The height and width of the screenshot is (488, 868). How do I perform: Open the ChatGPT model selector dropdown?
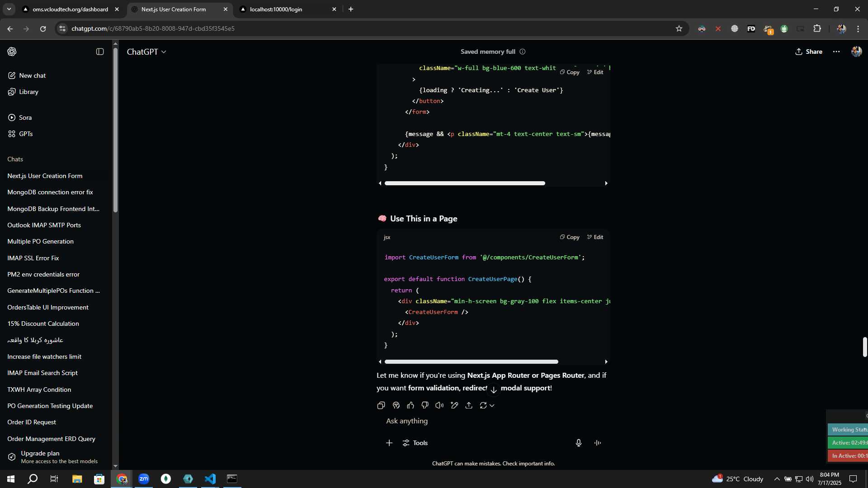pos(146,52)
